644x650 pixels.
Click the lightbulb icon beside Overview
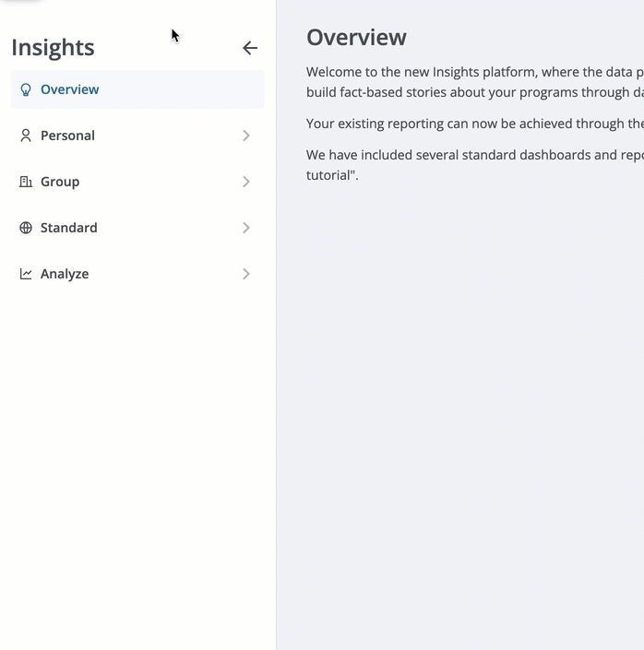26,89
